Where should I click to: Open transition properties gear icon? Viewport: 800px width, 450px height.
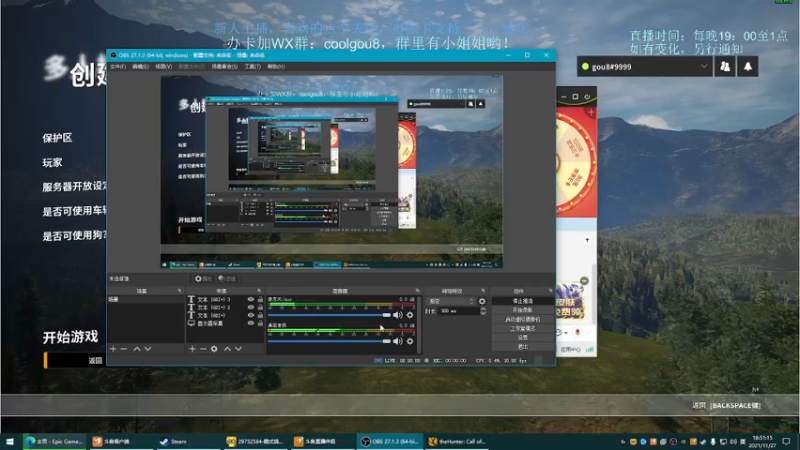pos(482,302)
